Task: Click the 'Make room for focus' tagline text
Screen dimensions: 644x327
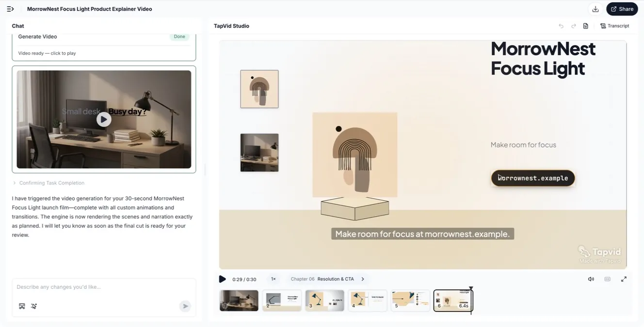Action: click(x=523, y=145)
